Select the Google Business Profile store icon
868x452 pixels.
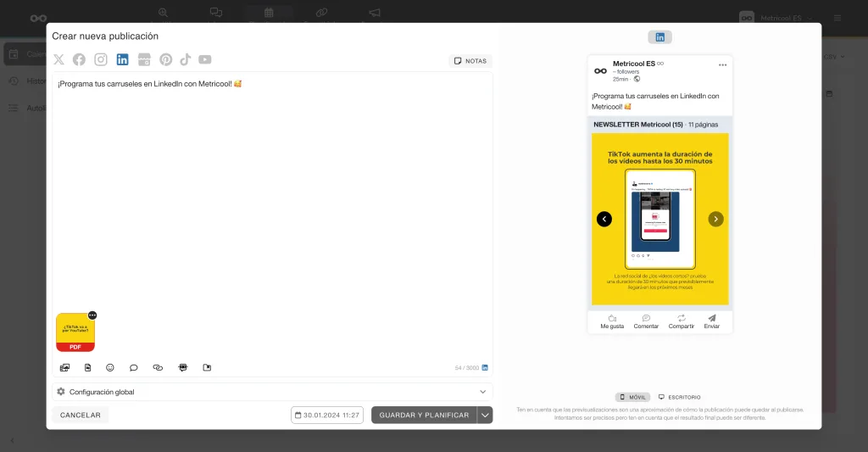click(x=144, y=59)
